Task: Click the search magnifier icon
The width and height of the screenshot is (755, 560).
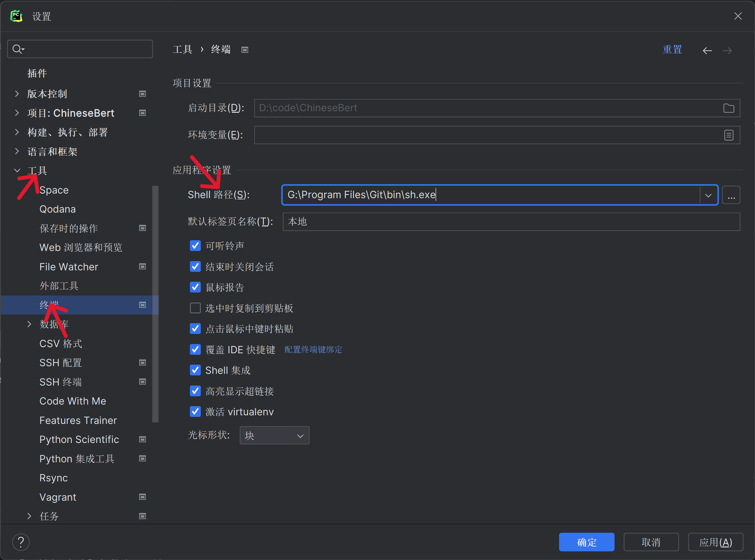Action: [x=17, y=49]
